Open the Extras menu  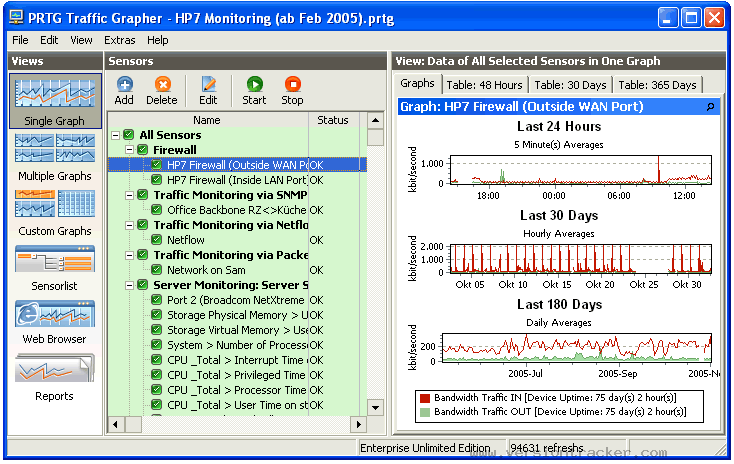(x=119, y=40)
